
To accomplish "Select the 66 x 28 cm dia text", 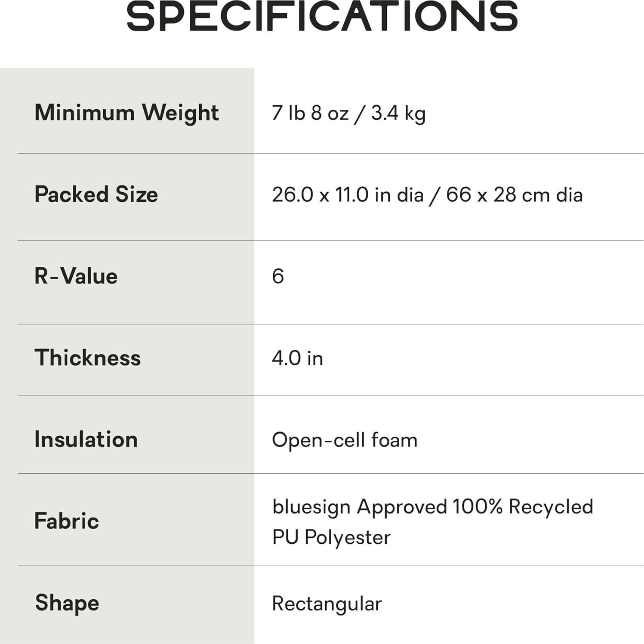I will click(514, 194).
